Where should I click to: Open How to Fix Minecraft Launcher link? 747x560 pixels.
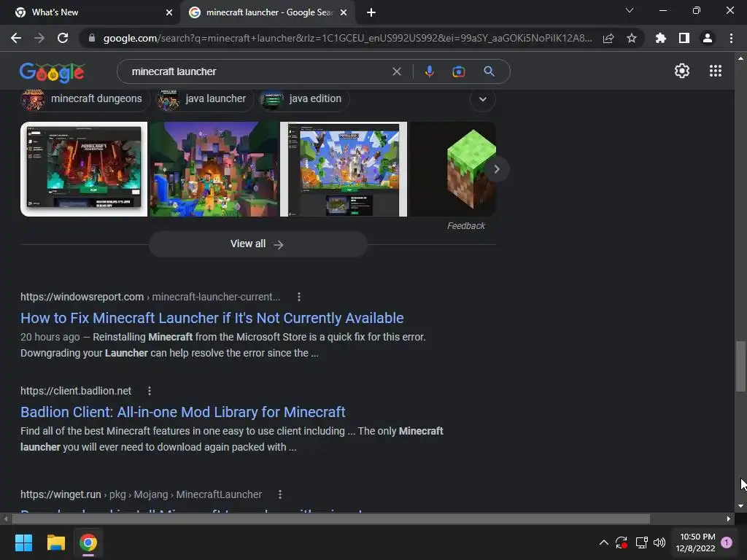[212, 318]
